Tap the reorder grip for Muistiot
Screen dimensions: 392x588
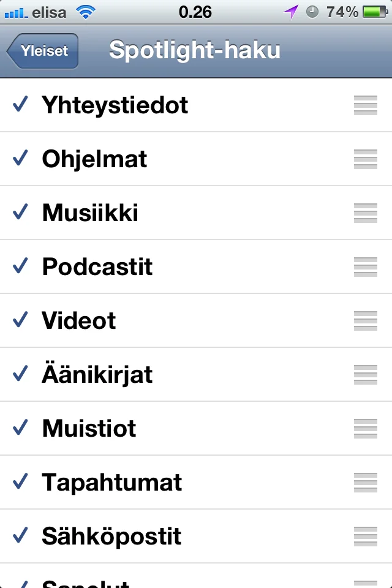(365, 429)
